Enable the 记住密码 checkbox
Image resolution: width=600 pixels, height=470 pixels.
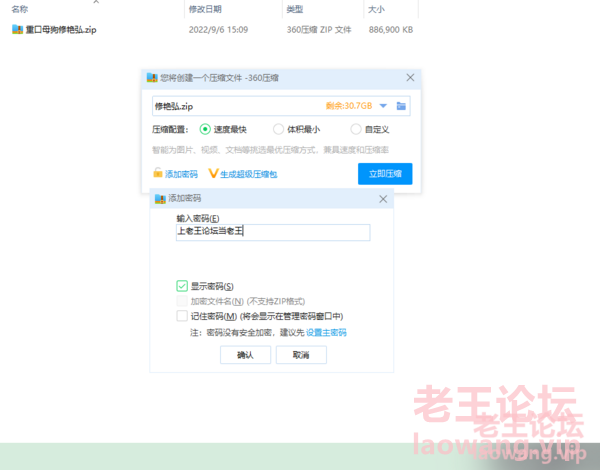point(181,315)
